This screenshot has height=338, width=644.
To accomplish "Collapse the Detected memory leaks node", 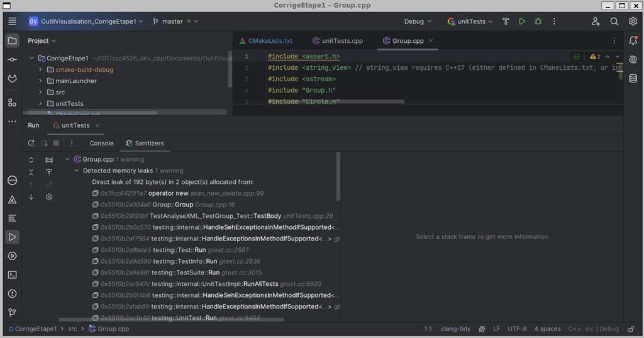I will tap(76, 171).
